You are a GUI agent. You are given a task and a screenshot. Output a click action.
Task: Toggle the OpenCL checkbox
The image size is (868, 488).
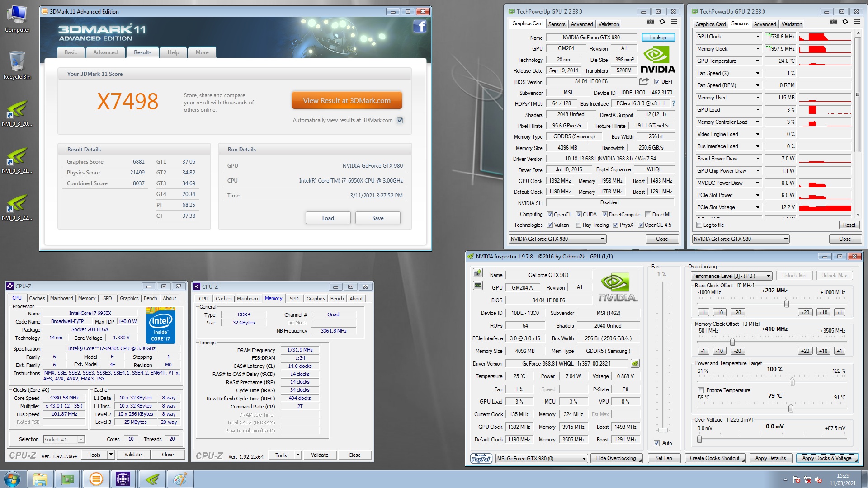pos(550,215)
